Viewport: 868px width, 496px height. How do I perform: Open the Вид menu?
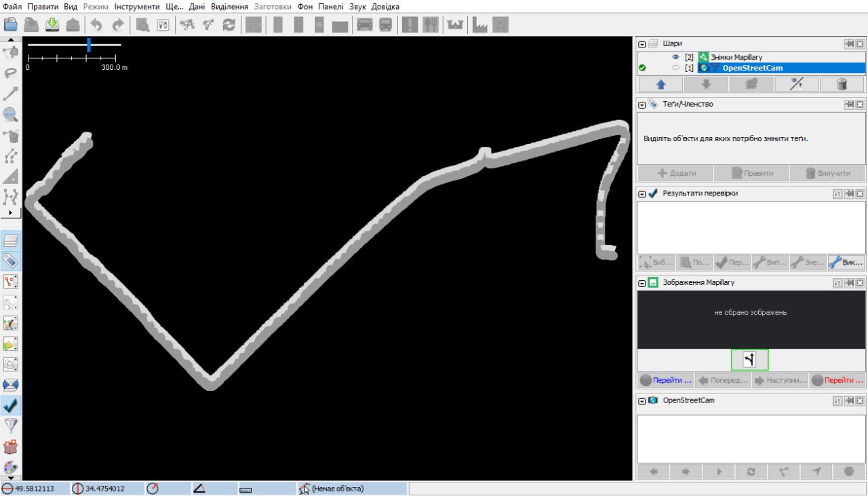pyautogui.click(x=71, y=6)
